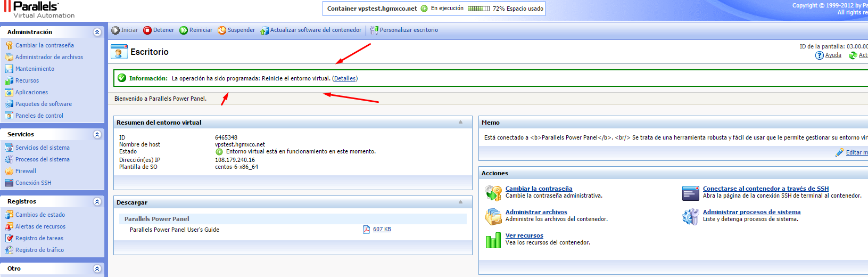Open Registro de tráfico
868x277 pixels.
coord(39,250)
